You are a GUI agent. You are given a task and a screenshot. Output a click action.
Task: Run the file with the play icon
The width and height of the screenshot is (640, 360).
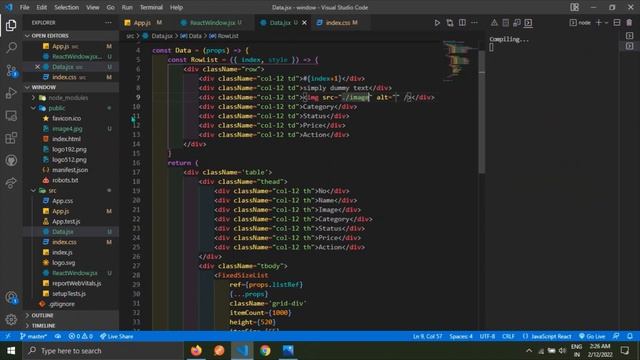pos(437,23)
